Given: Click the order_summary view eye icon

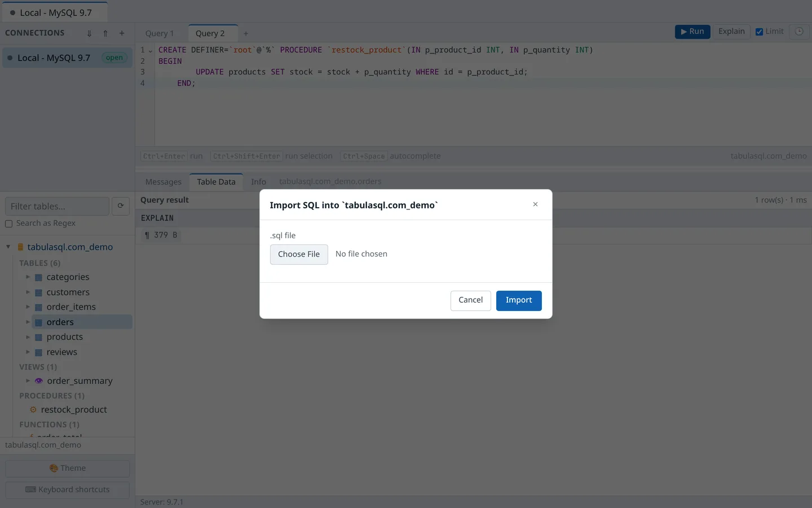Looking at the screenshot, I should pos(39,381).
